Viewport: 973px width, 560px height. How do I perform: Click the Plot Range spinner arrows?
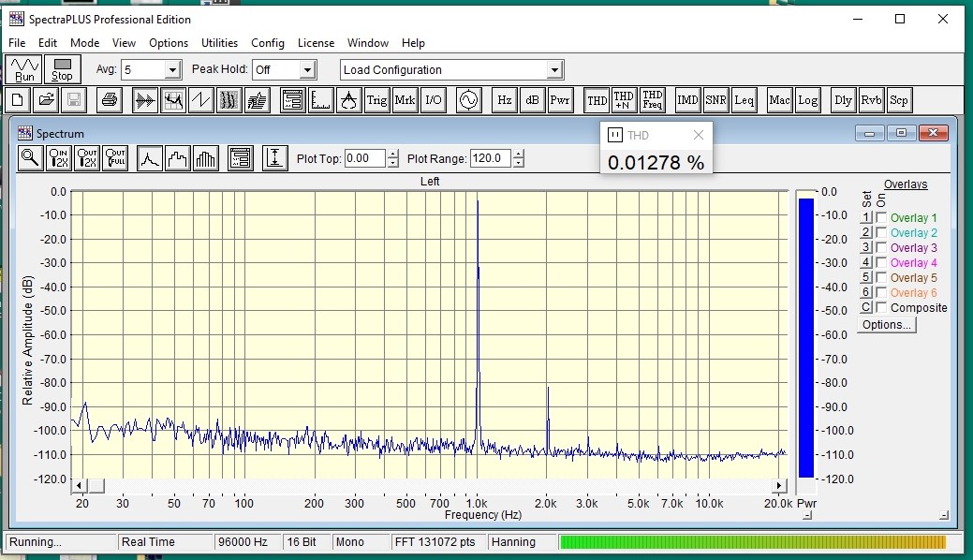(519, 158)
